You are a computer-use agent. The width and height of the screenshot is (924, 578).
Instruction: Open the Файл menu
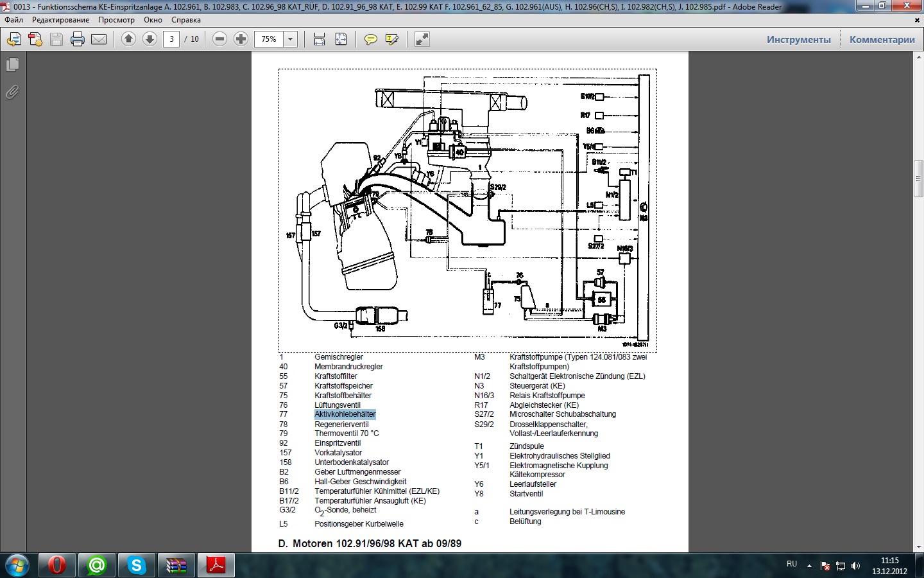pos(13,20)
